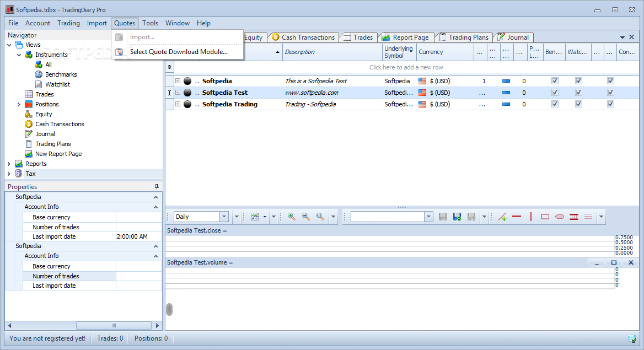Toggle last column checkbox for Softpedia Trading row
The height and width of the screenshot is (350, 644).
tap(610, 104)
